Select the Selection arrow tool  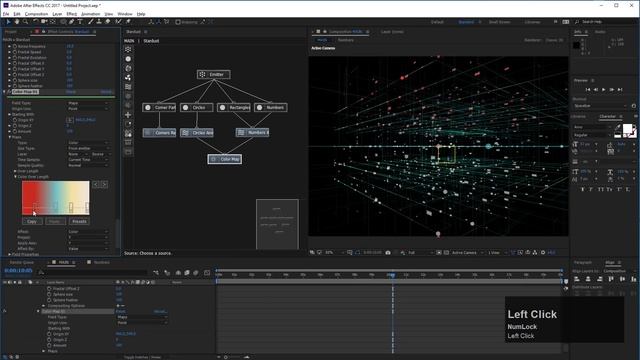(x=8, y=22)
